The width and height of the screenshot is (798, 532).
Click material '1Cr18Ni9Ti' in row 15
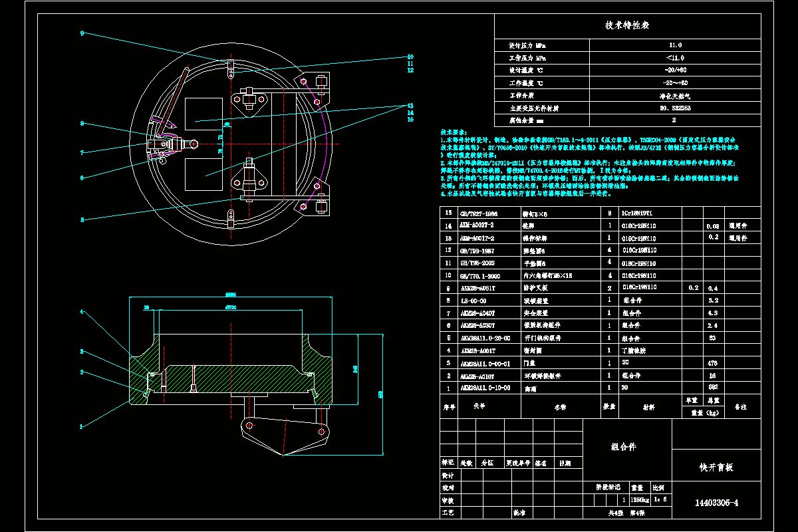(x=637, y=213)
